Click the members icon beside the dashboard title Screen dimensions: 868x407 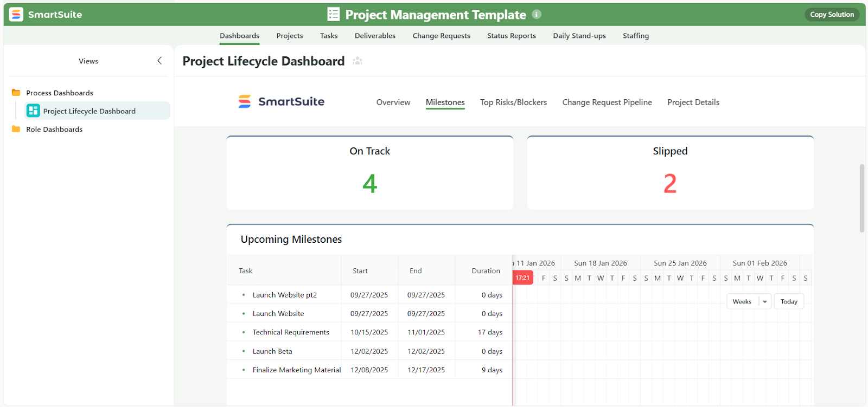[358, 61]
